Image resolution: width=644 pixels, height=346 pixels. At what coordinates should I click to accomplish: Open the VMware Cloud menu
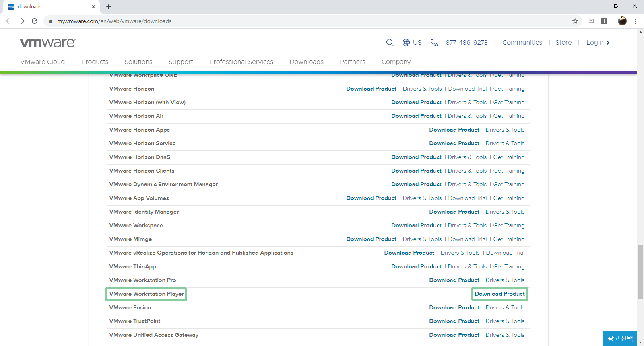pos(43,62)
